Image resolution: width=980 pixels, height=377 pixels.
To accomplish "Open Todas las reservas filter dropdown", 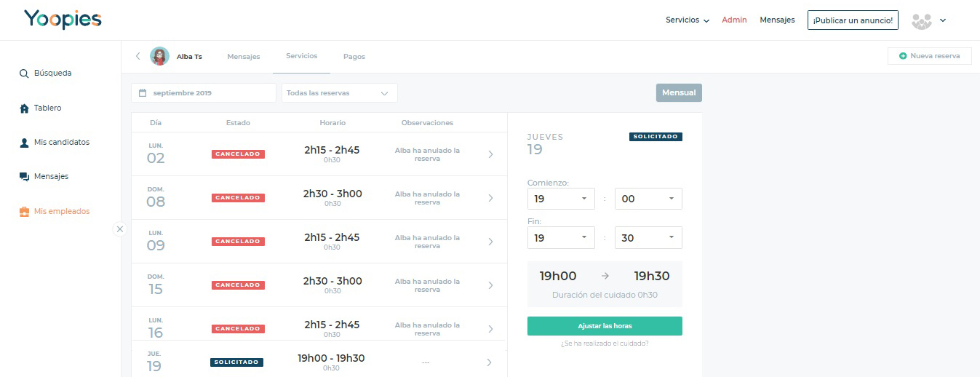I will tap(339, 93).
